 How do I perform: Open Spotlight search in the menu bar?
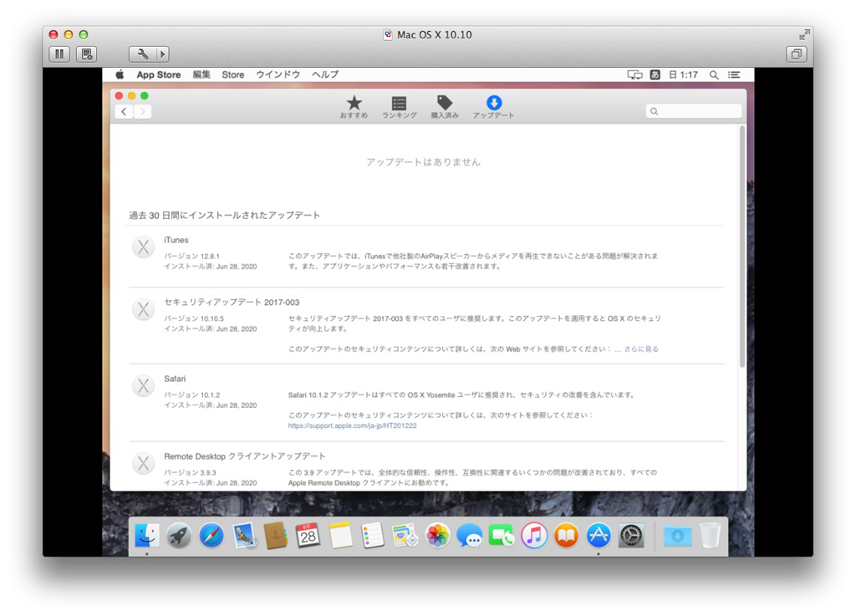(x=714, y=74)
